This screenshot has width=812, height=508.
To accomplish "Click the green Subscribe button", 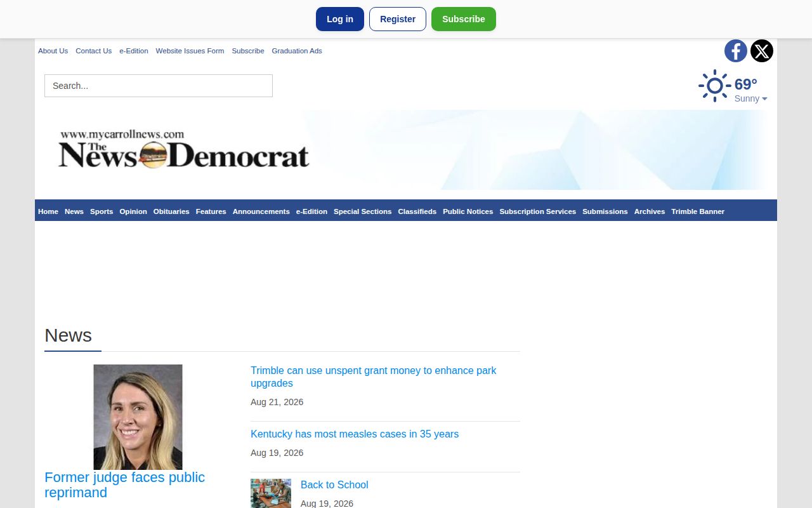I will coord(464,19).
